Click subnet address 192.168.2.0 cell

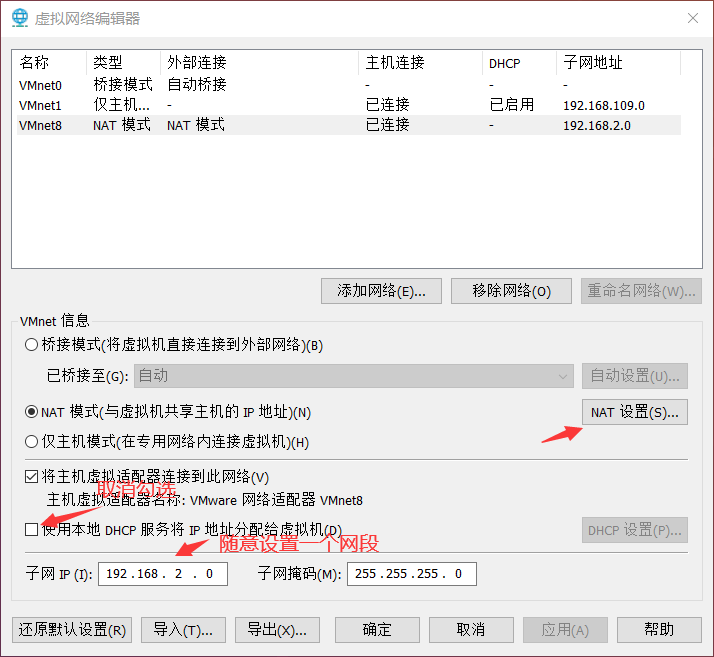[x=597, y=126]
